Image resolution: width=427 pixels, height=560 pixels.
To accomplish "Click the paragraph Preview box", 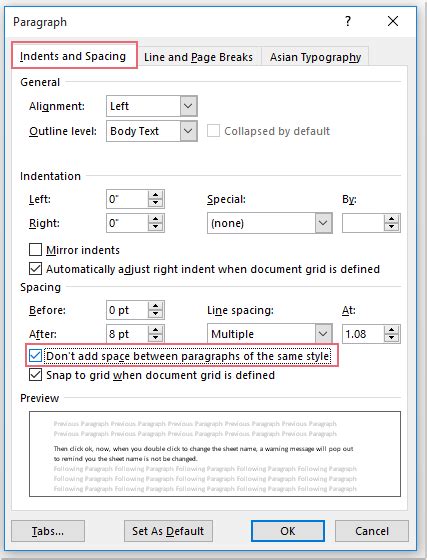I will pyautogui.click(x=215, y=454).
